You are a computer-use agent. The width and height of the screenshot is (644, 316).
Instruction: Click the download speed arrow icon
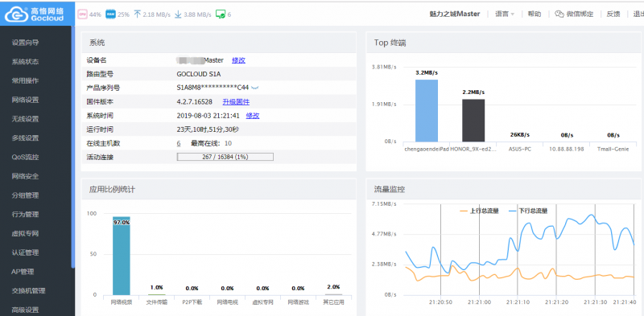178,14
